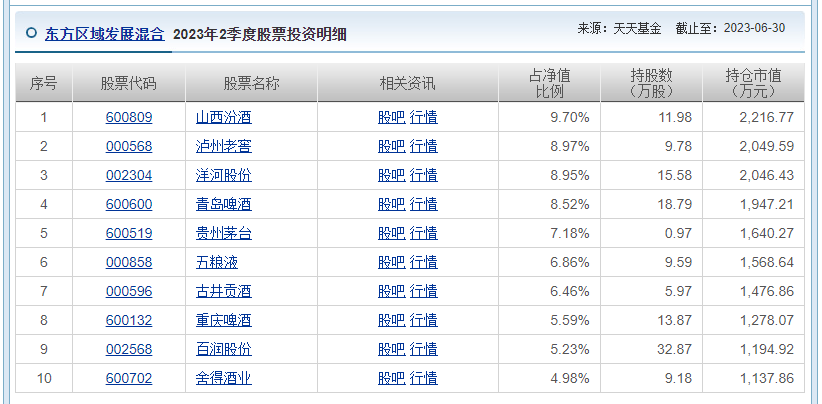822x404 pixels.
Task: Click stock code 600702
Action: (129, 378)
